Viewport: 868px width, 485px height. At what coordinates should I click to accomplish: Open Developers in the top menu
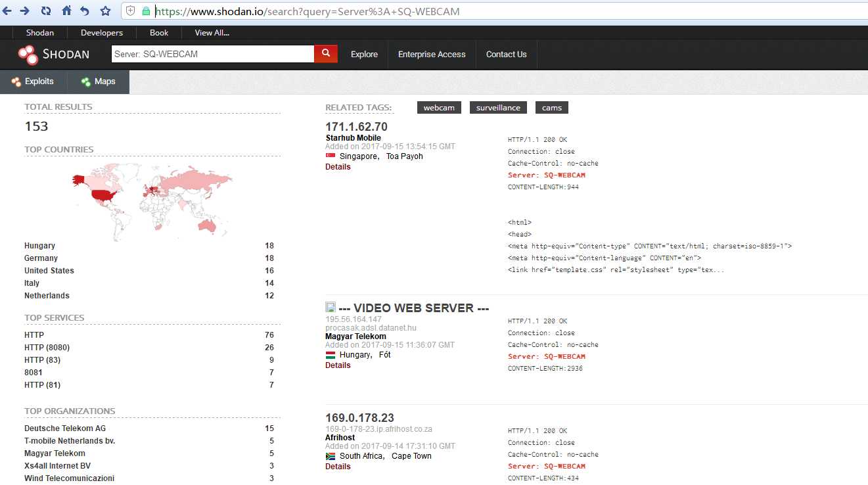click(102, 32)
